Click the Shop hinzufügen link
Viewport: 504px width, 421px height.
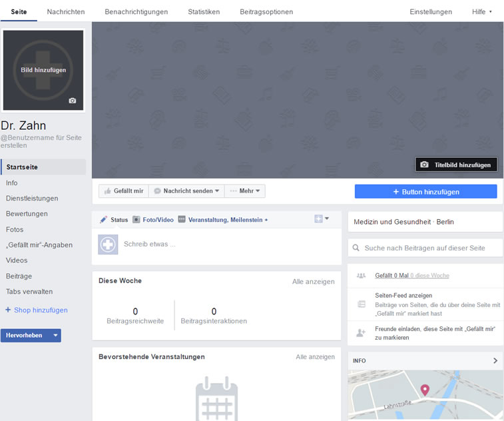pos(41,310)
